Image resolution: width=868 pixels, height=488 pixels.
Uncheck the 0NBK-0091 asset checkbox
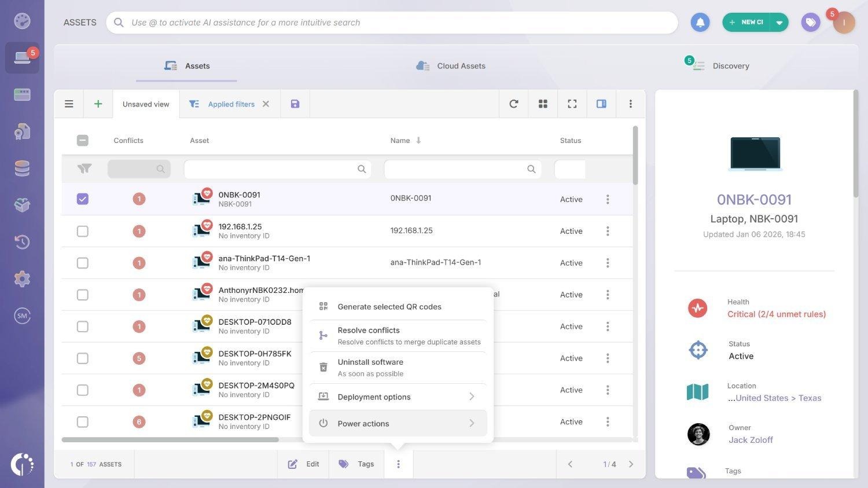tap(83, 199)
